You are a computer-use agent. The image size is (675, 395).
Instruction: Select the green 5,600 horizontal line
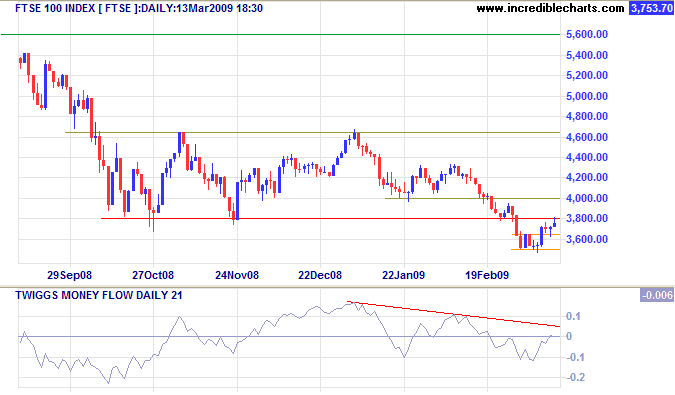point(280,34)
